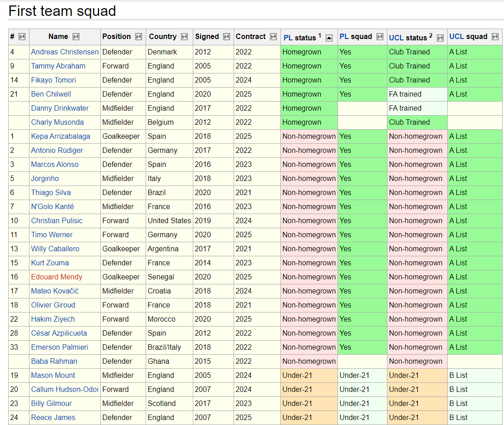Image resolution: width=504 pixels, height=425 pixels.
Task: Click the Thiago Silva link
Action: point(51,193)
